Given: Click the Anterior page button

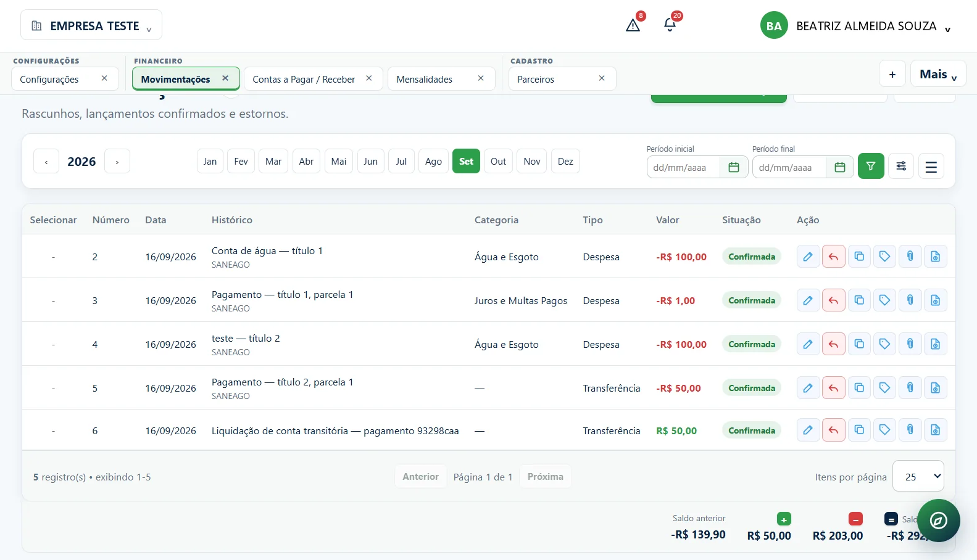Looking at the screenshot, I should pos(420,477).
